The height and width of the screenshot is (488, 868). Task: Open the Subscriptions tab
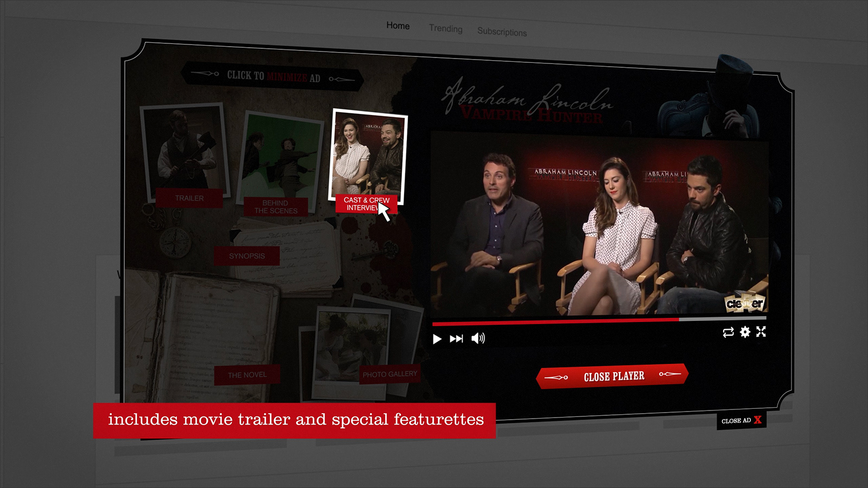[502, 31]
